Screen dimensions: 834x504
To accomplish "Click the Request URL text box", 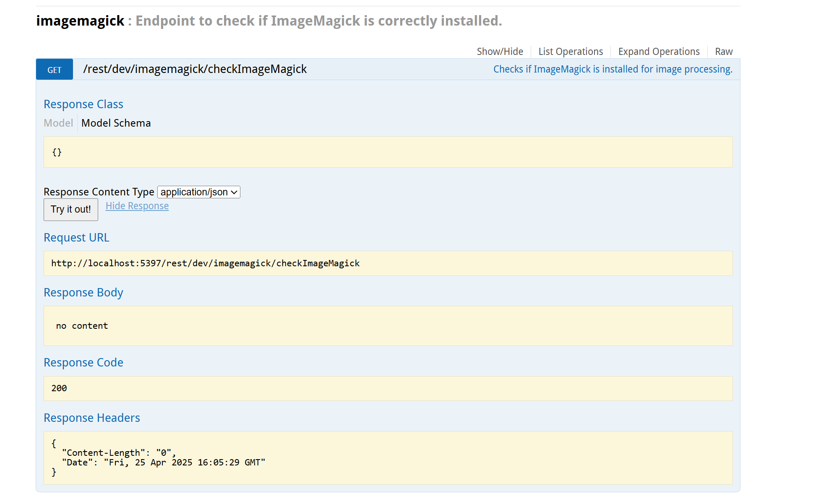I will (x=388, y=263).
